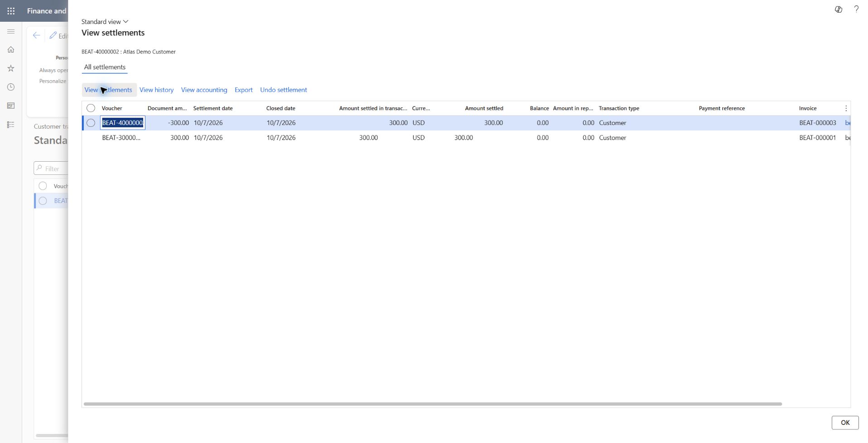Click View settlements menu item

(108, 90)
